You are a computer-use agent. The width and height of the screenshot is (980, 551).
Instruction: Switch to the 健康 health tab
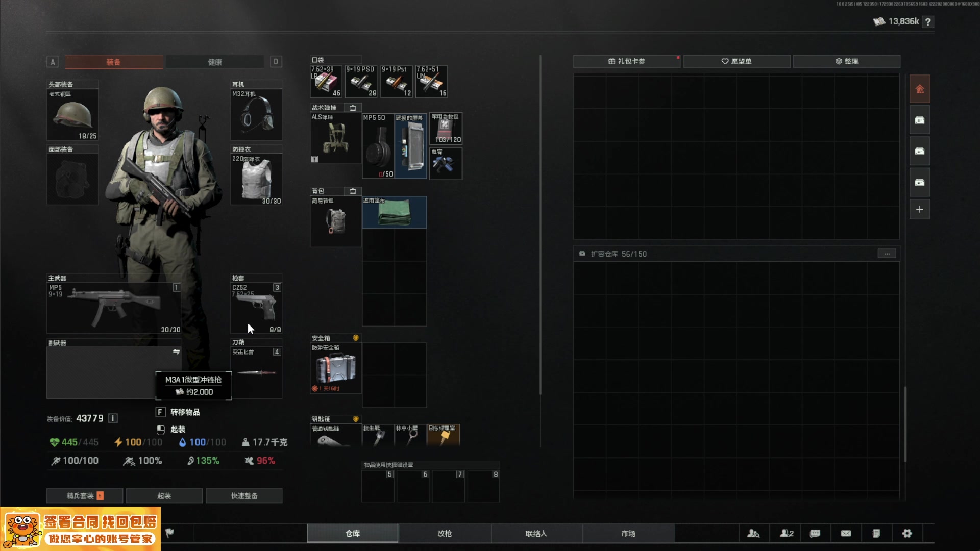215,62
